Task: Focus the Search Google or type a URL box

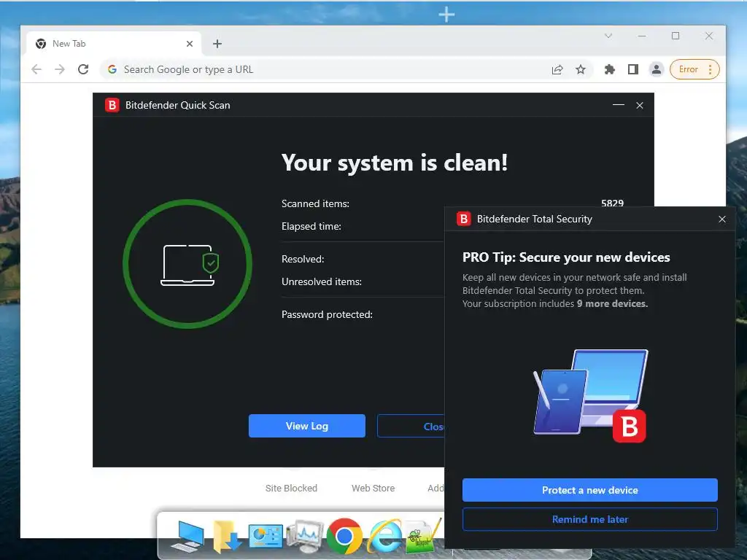Action: (x=347, y=69)
